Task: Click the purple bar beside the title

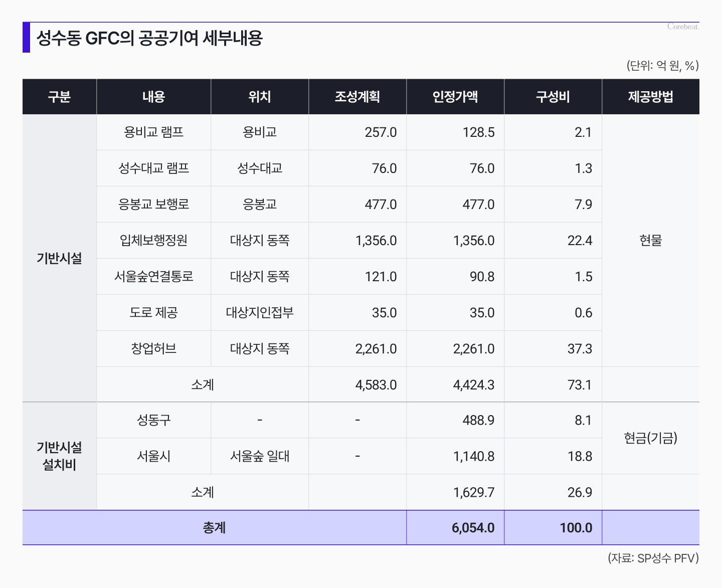Action: pos(26,38)
